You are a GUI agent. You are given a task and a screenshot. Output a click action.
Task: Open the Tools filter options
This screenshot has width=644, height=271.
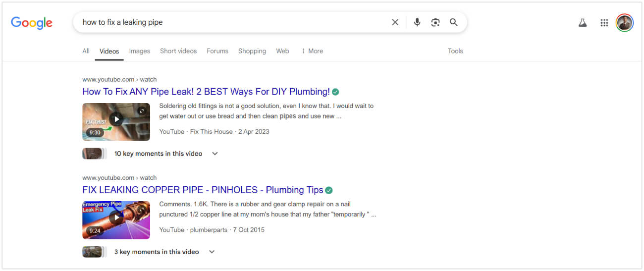click(455, 51)
